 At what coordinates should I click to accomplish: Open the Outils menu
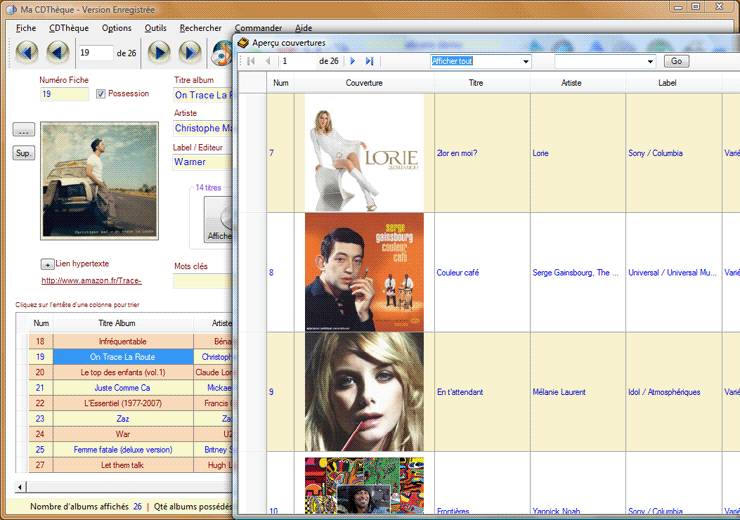coord(155,28)
